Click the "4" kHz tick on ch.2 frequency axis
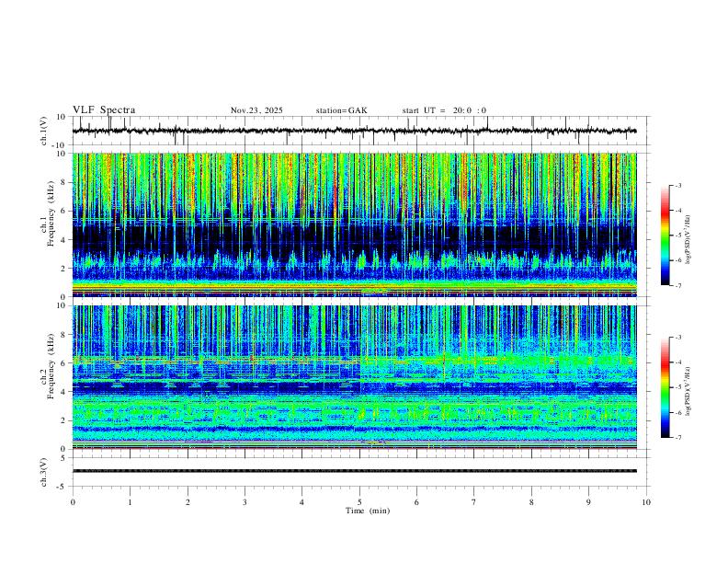The height and width of the screenshot is (563, 728). pos(63,392)
